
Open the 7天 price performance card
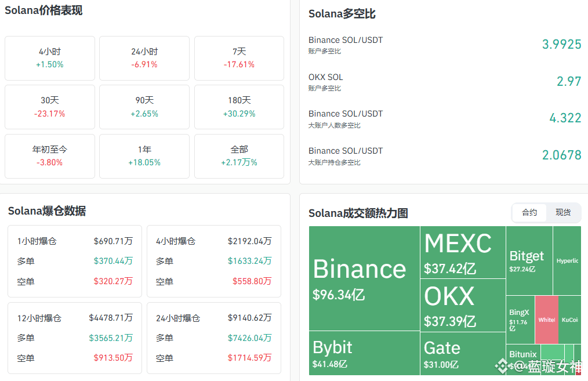(239, 58)
